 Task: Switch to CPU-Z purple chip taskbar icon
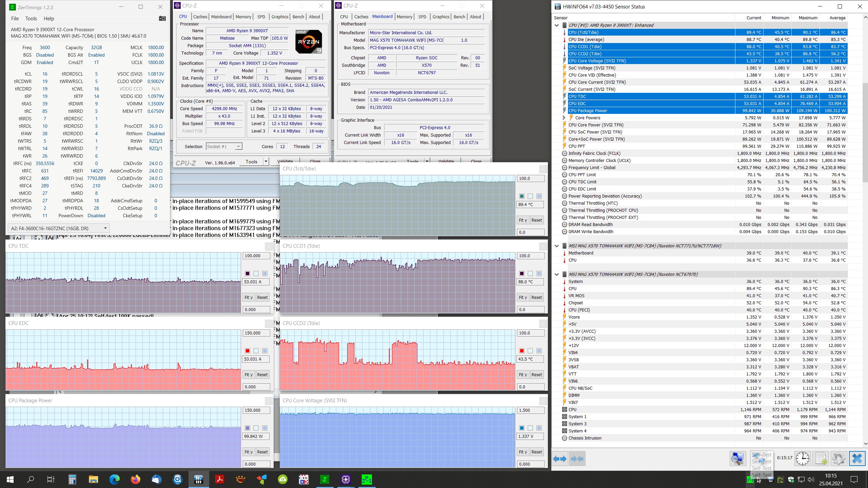(x=346, y=480)
